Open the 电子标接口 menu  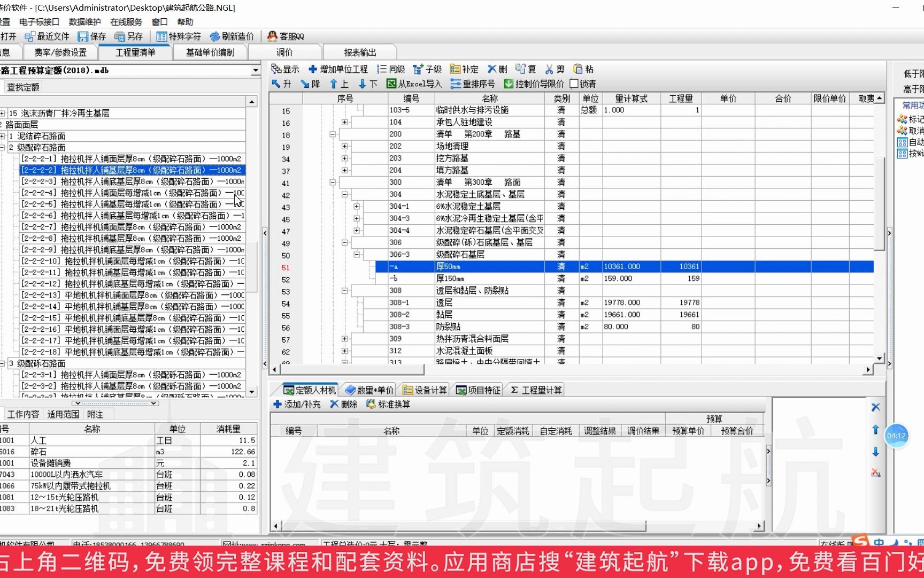(39, 22)
